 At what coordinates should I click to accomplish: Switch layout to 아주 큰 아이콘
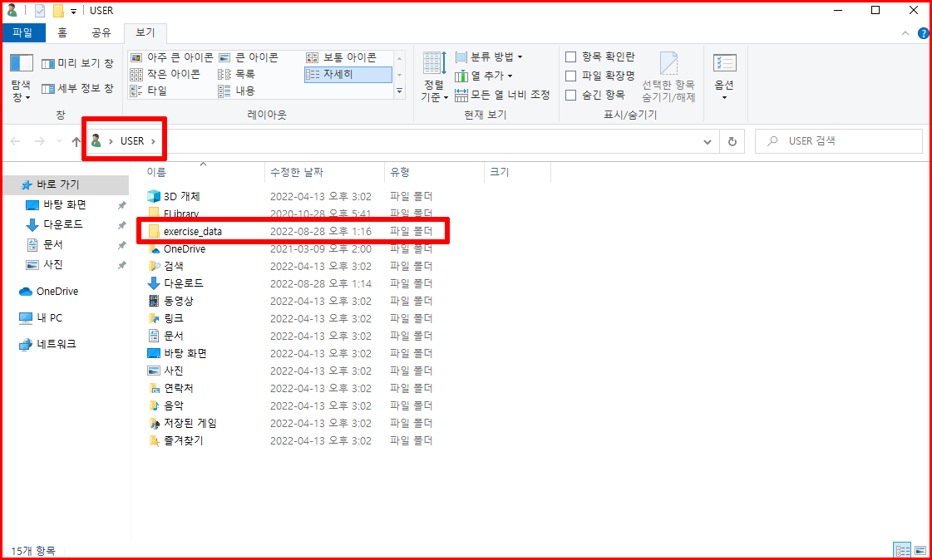click(x=171, y=57)
